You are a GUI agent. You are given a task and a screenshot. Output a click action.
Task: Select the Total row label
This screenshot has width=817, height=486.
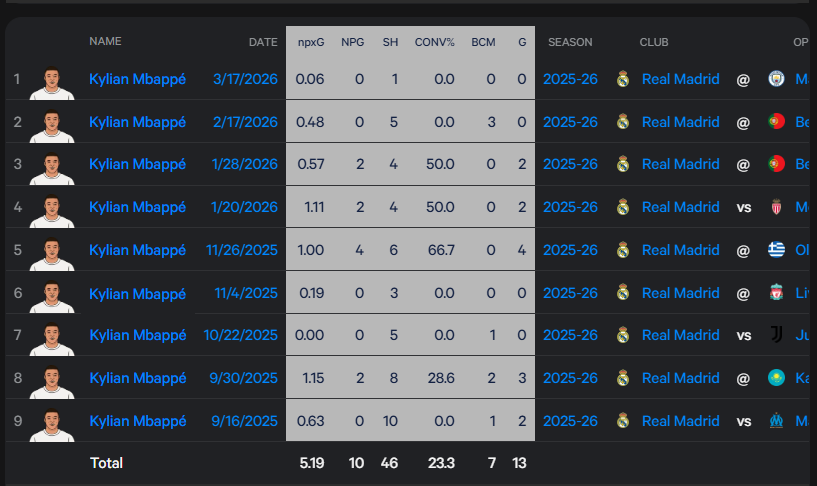(106, 463)
